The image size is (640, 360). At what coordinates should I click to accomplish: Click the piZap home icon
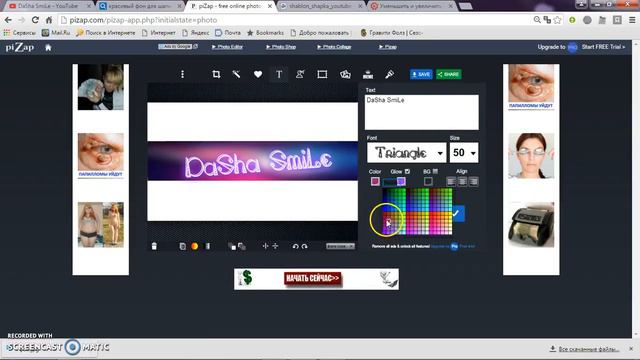[48, 47]
